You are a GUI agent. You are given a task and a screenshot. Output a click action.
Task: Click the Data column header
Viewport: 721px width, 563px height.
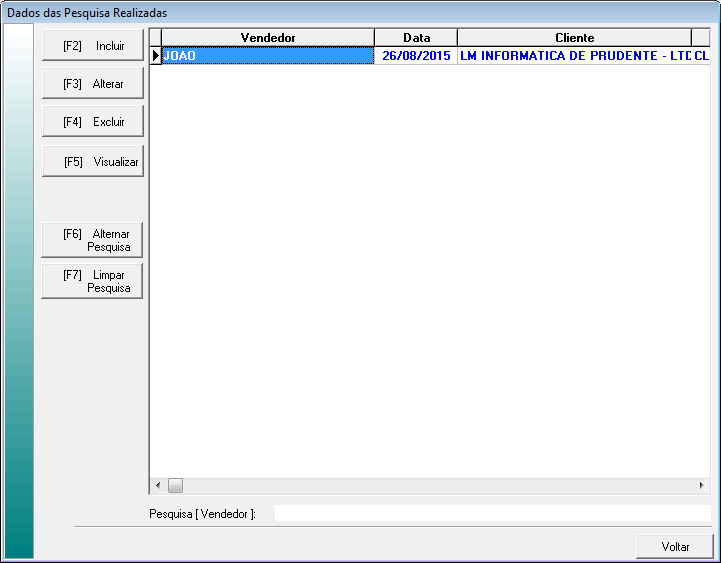click(x=416, y=38)
